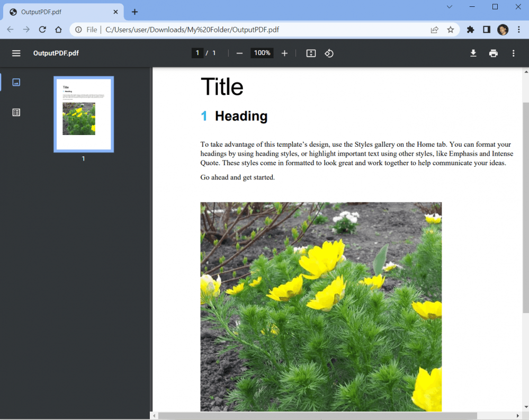Rotate the PDF counterclockwise
The image size is (529, 420).
coord(329,53)
